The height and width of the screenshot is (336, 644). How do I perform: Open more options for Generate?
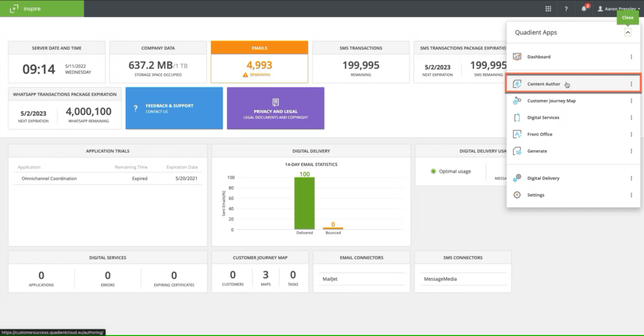pos(631,151)
